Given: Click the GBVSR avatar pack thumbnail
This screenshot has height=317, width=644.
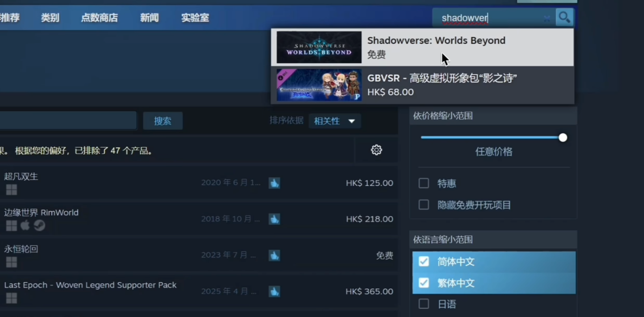Looking at the screenshot, I should (319, 85).
